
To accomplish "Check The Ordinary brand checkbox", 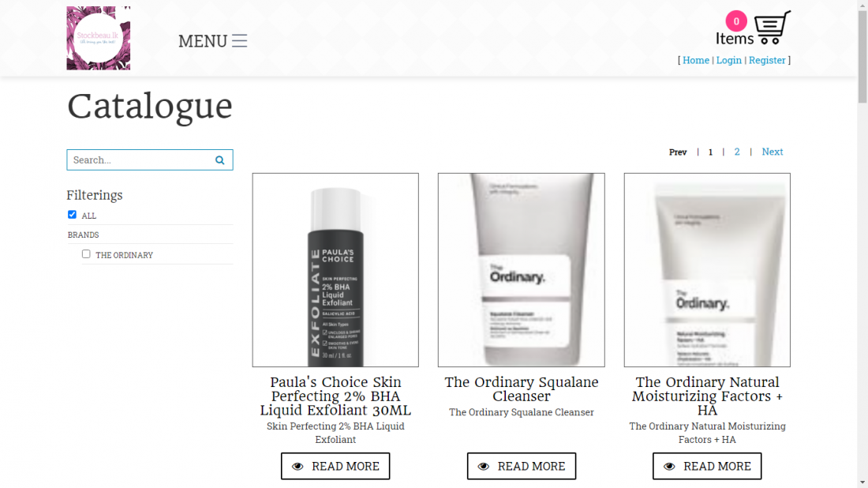I will coord(86,253).
